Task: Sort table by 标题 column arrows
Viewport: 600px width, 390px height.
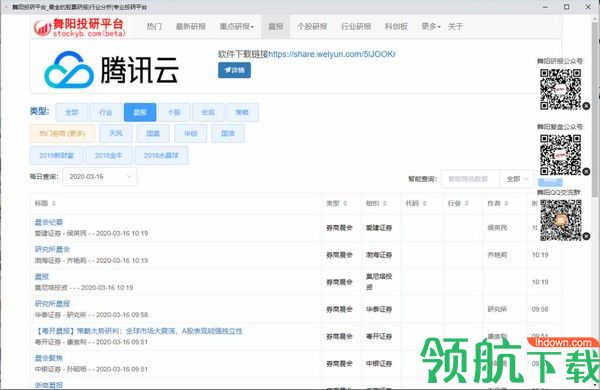Action: tap(54, 203)
